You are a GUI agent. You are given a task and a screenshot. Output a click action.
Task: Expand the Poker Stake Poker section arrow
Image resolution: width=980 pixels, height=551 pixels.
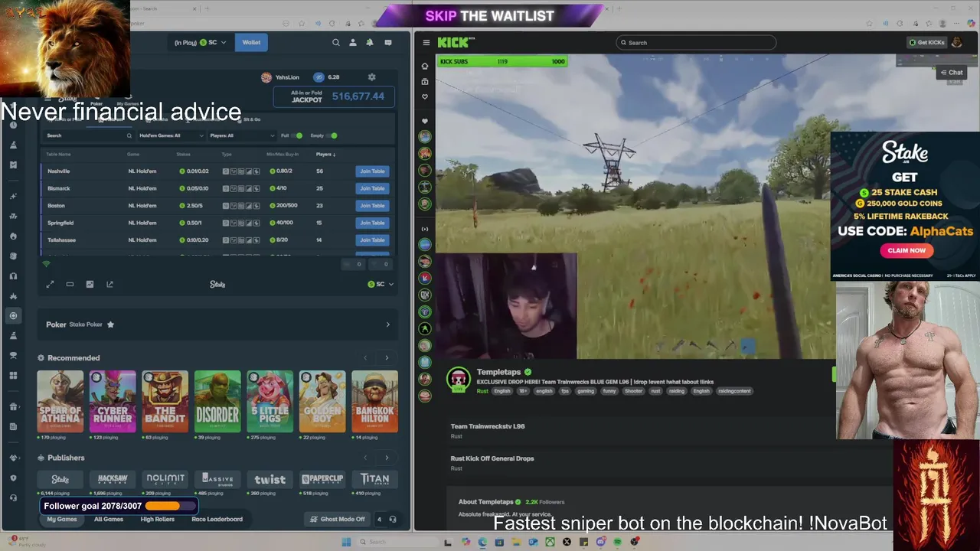point(387,324)
